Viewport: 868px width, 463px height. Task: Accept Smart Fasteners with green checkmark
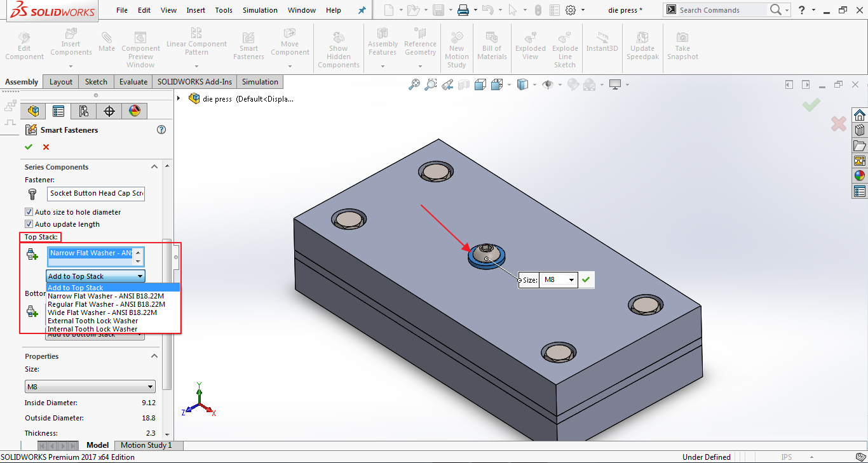(x=29, y=147)
